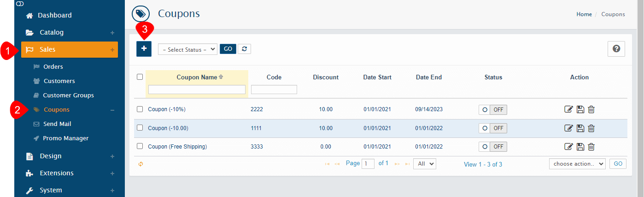Image resolution: width=644 pixels, height=197 pixels.
Task: Delete the Coupon (-10%) row
Action: pyautogui.click(x=591, y=109)
